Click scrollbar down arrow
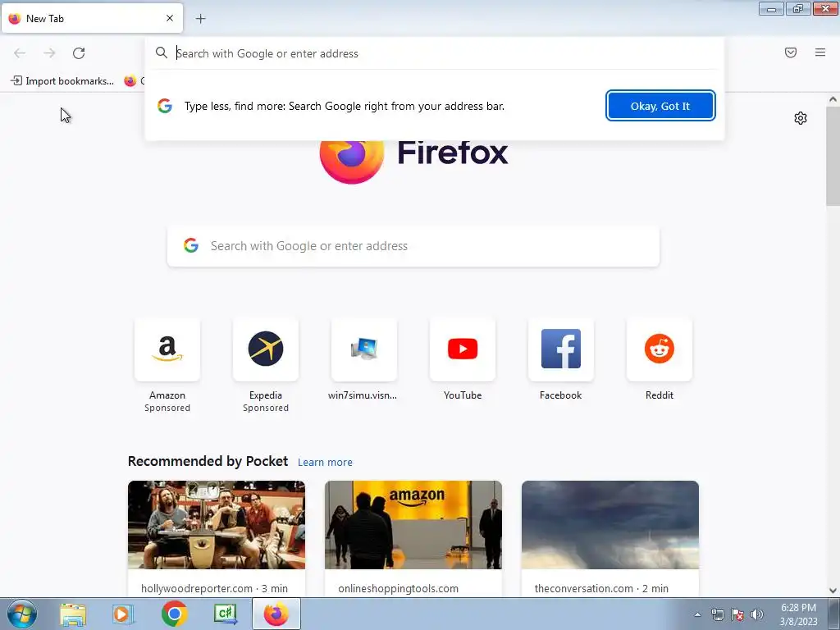 tap(833, 591)
